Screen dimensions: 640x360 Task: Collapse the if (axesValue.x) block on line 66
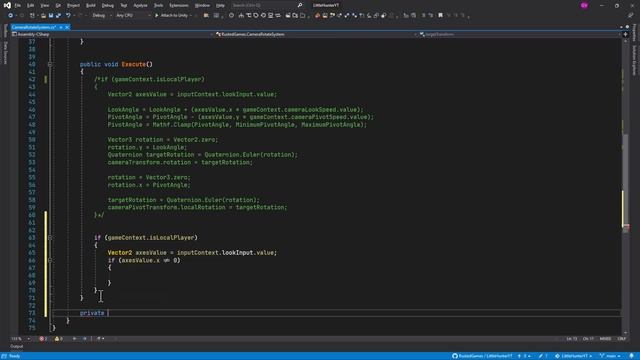[50, 260]
